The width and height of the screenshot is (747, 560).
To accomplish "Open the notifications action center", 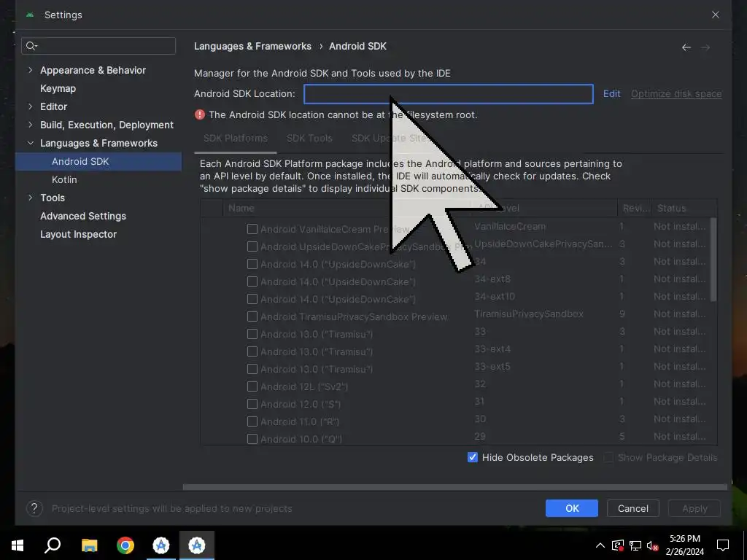I will (x=723, y=545).
